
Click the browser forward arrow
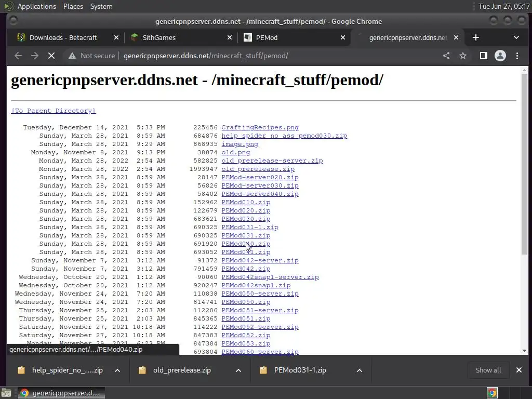click(35, 56)
